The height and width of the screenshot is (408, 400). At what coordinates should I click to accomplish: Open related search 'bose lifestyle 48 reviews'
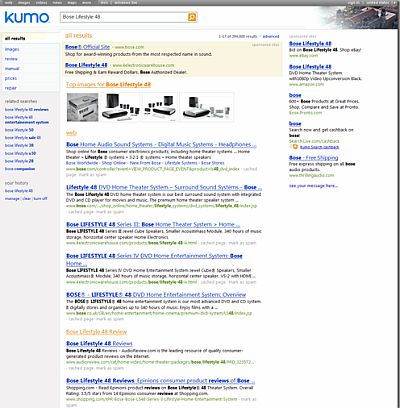[x=27, y=110]
